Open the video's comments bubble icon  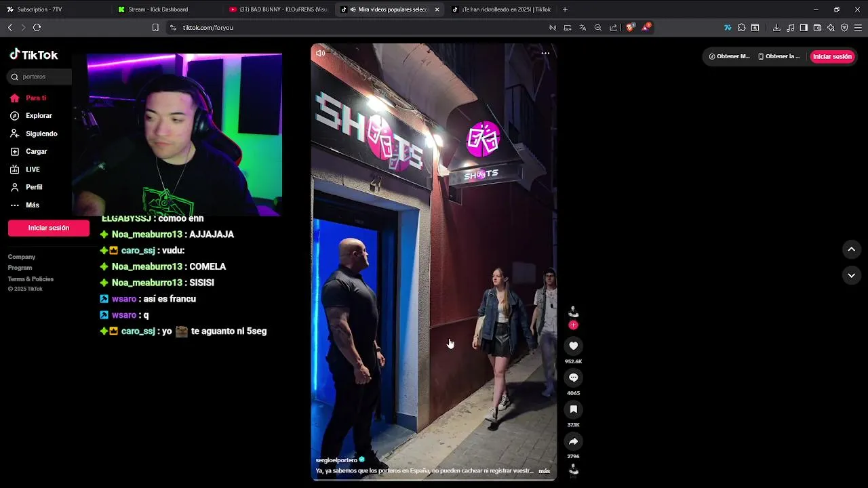(x=573, y=378)
